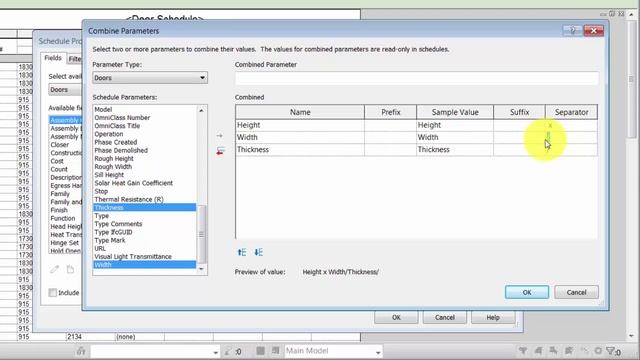Screen dimensions: 640x360
Task: Switch to the Fields tab
Action: pyautogui.click(x=53, y=58)
